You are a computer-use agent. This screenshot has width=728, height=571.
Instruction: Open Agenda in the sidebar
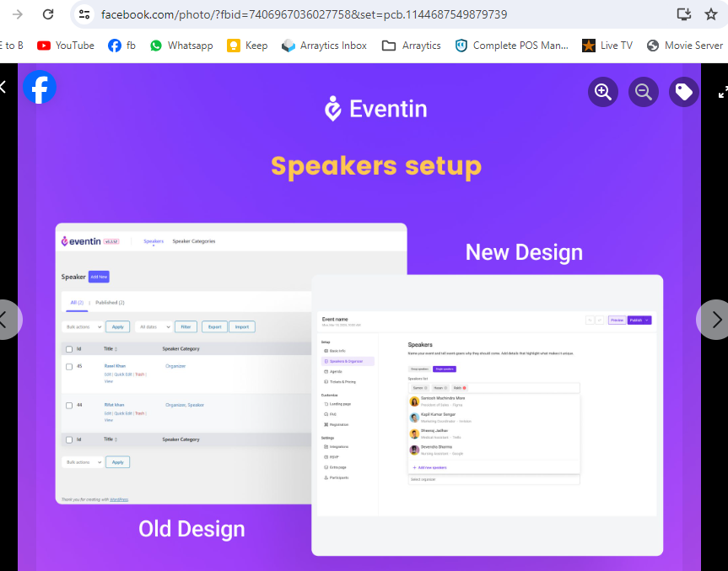[333, 372]
